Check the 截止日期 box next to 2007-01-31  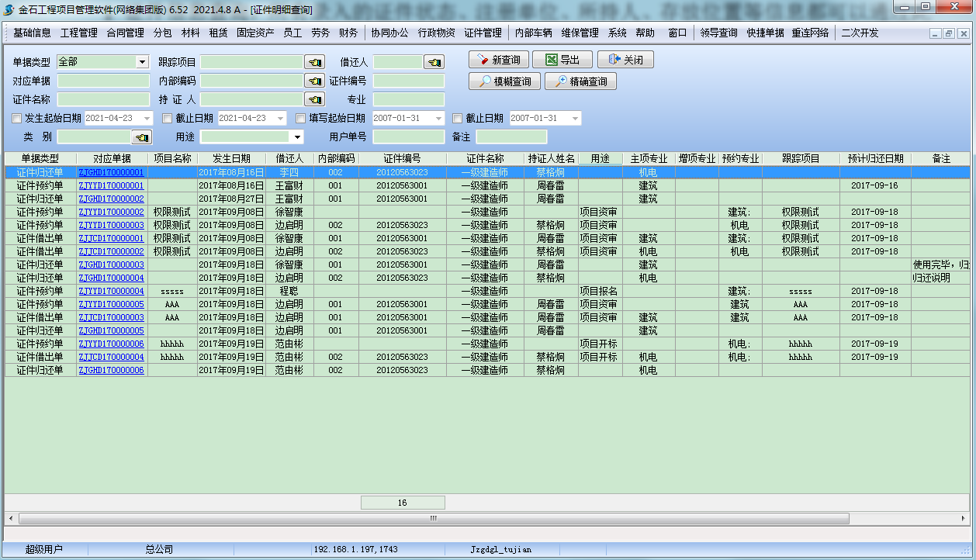457,119
